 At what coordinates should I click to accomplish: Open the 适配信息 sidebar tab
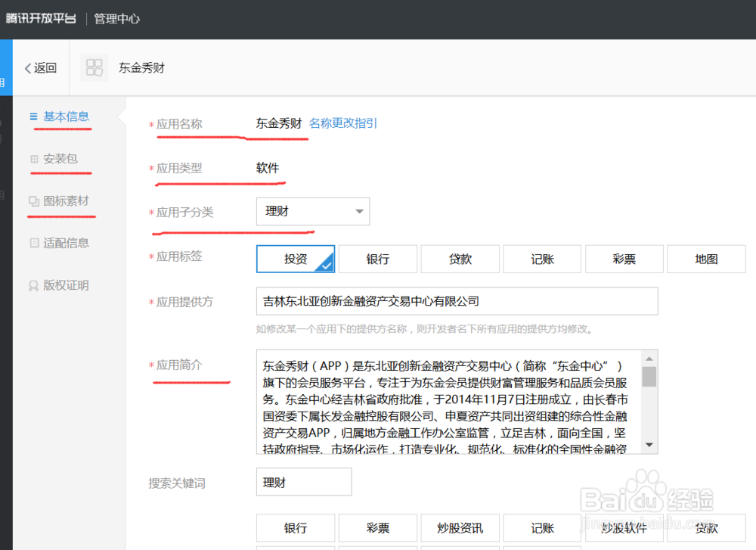pos(66,243)
